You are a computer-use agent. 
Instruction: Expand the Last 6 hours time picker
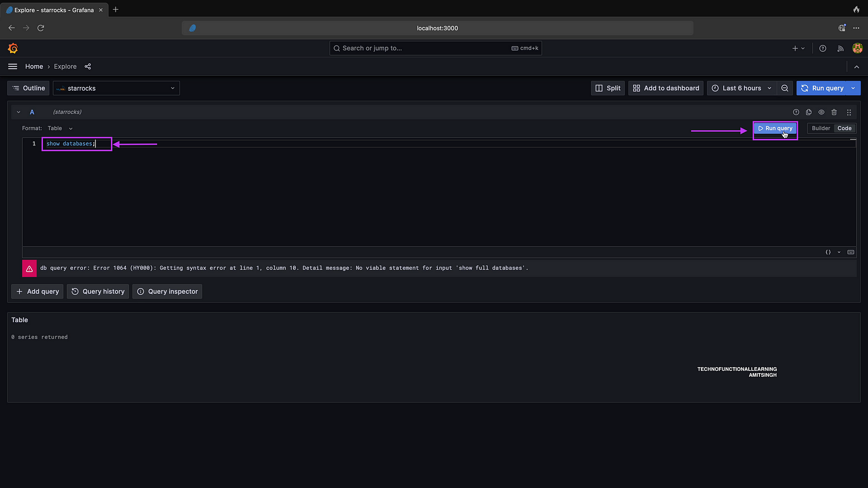[741, 88]
